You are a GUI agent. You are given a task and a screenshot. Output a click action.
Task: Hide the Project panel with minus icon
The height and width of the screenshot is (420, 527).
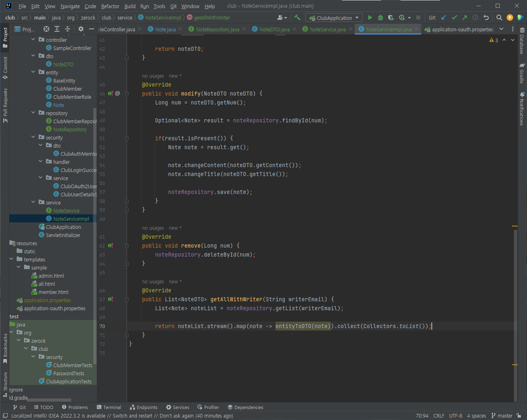[92, 29]
